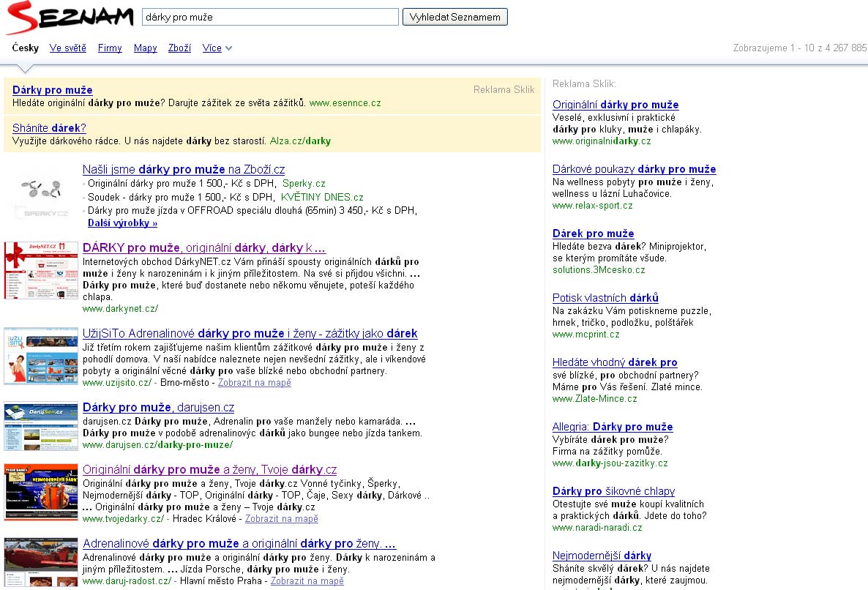The width and height of the screenshot is (868, 590).
Task: Open sidebar ad 'Dárky pro šikovné chlapy'
Action: click(x=613, y=491)
